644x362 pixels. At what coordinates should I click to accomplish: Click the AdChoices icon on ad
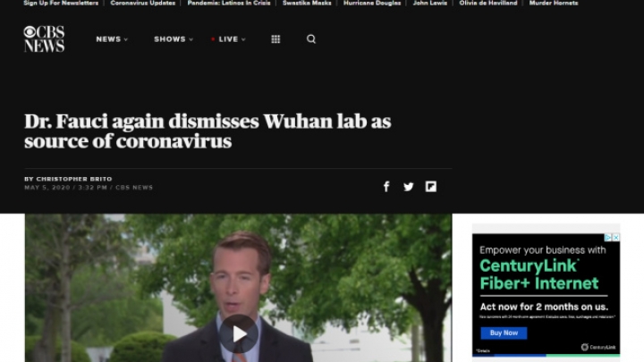(608, 237)
